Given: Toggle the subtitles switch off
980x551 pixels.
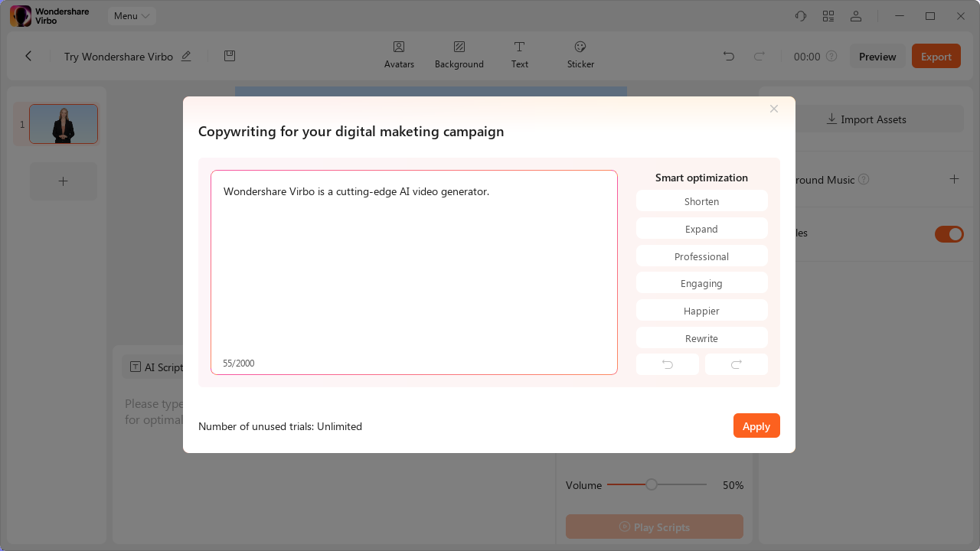Looking at the screenshot, I should click(949, 234).
